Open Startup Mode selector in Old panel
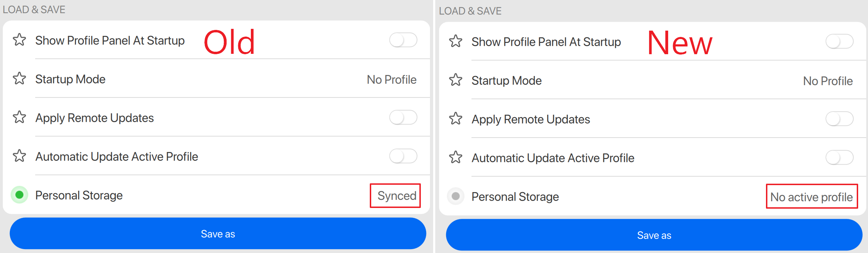 click(x=391, y=80)
